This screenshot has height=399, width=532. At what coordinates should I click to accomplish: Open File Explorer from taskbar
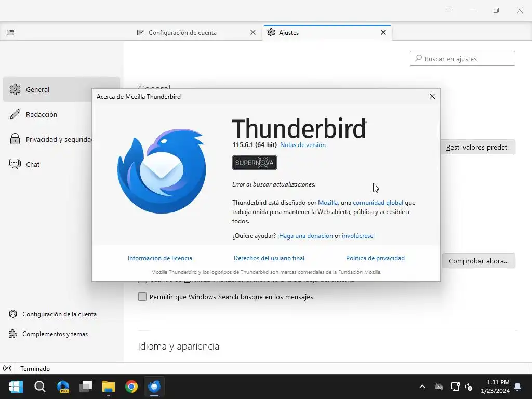point(109,387)
